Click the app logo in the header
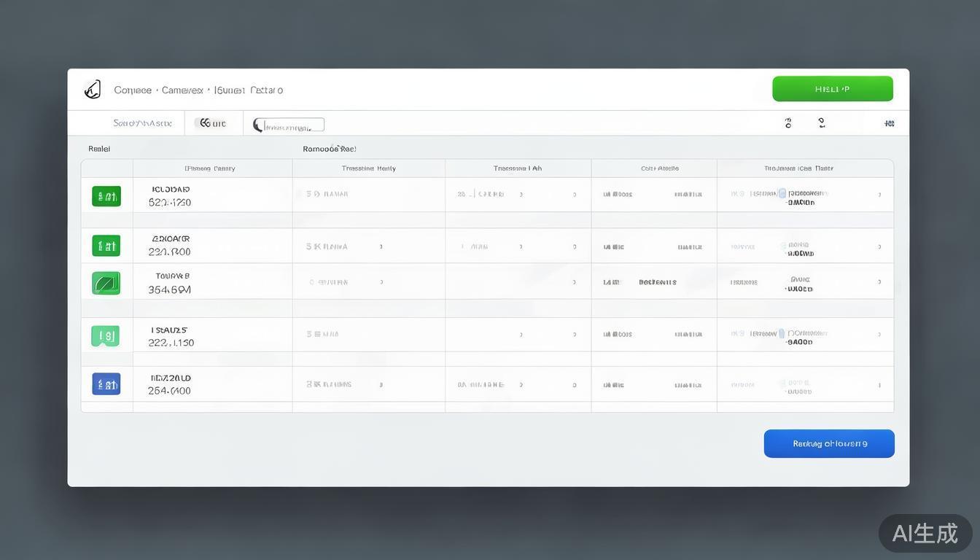980x560 pixels. 93,88
